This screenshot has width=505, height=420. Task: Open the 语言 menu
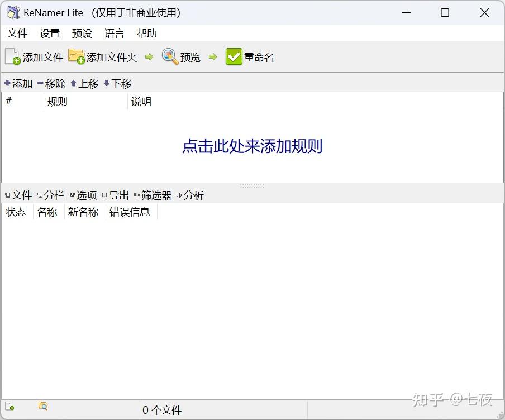coord(115,33)
